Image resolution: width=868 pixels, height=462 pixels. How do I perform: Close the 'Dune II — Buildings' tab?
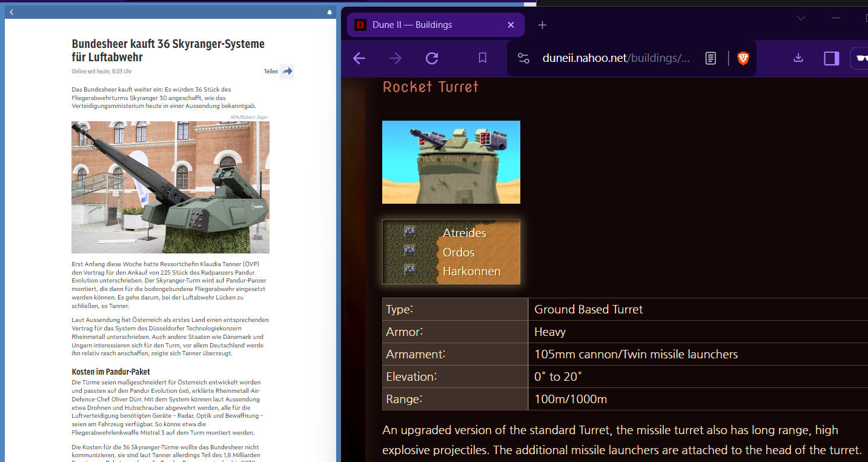(x=511, y=25)
